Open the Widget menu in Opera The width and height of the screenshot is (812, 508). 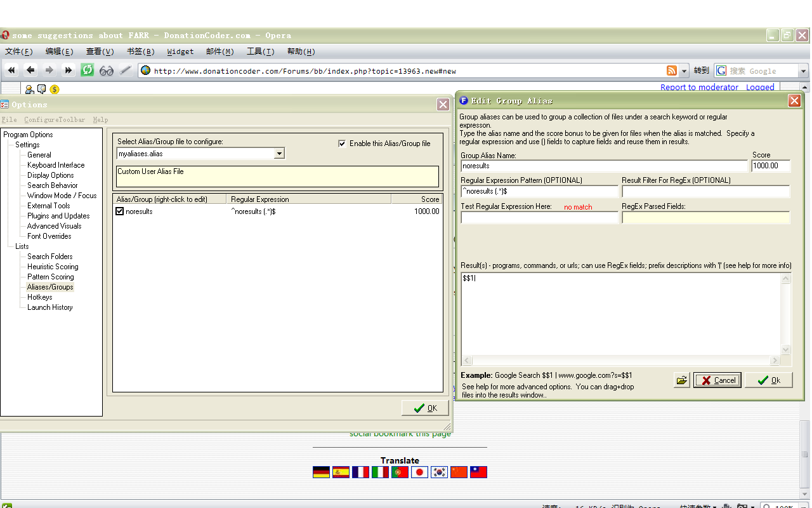coord(181,51)
